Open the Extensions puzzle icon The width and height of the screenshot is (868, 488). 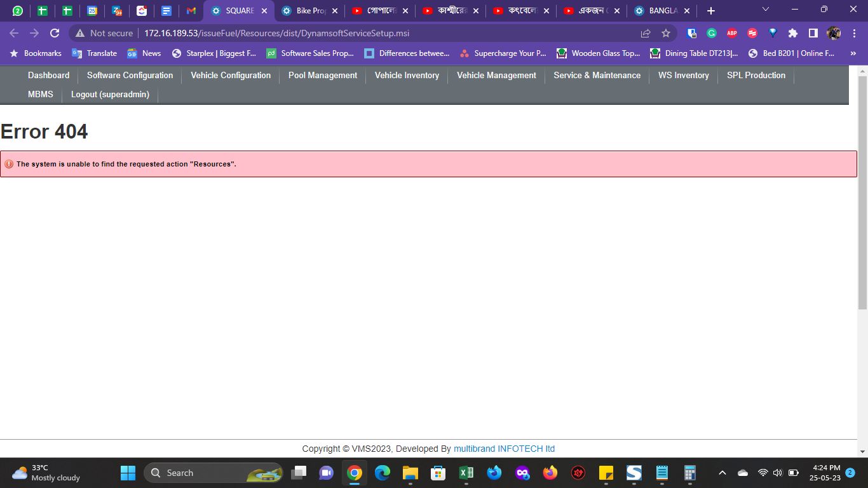click(x=793, y=33)
